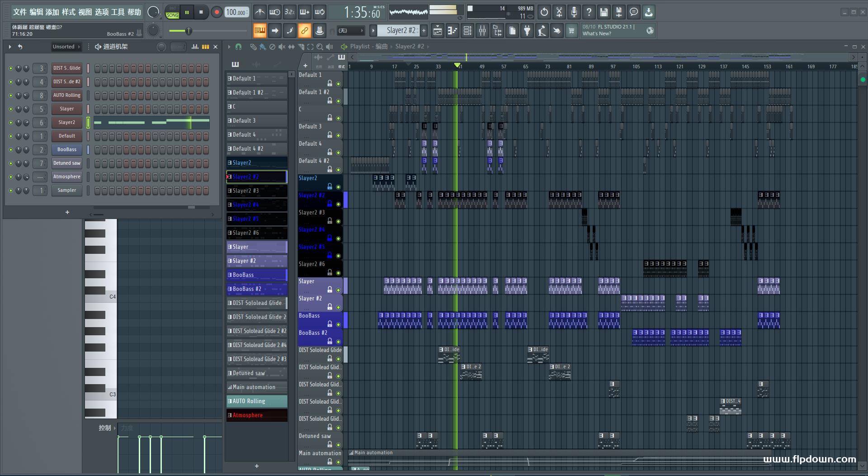Click the song position slider handle

[x=189, y=31]
